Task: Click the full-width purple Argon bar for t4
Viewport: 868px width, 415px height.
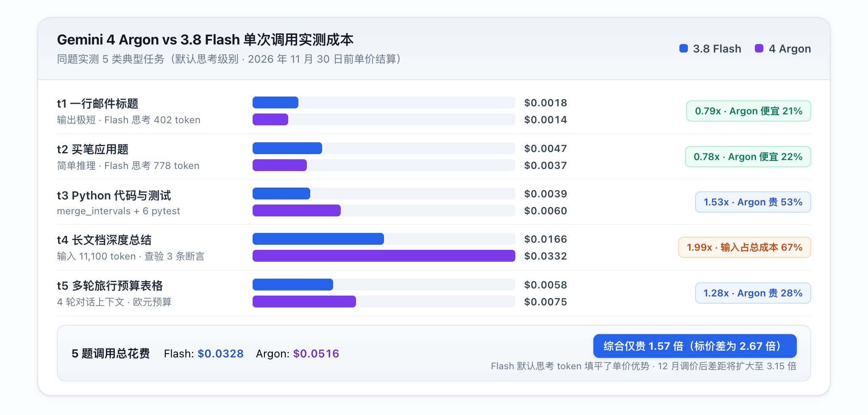Action: coord(384,256)
